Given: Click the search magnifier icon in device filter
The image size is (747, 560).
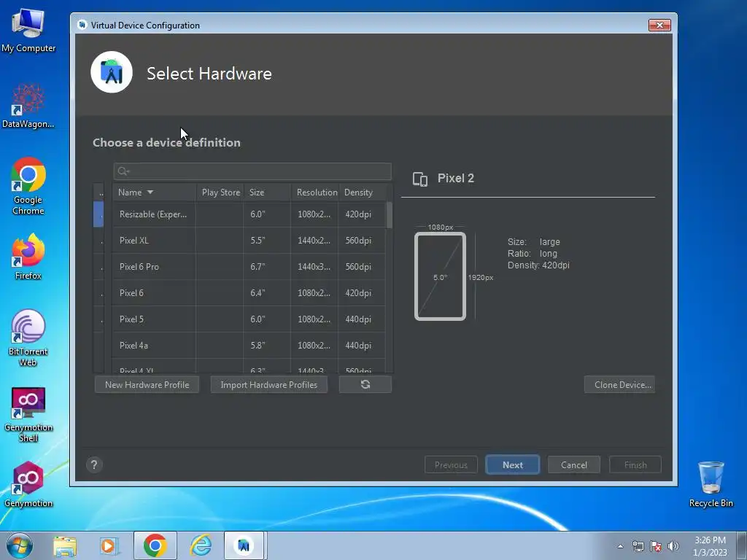Looking at the screenshot, I should point(123,171).
